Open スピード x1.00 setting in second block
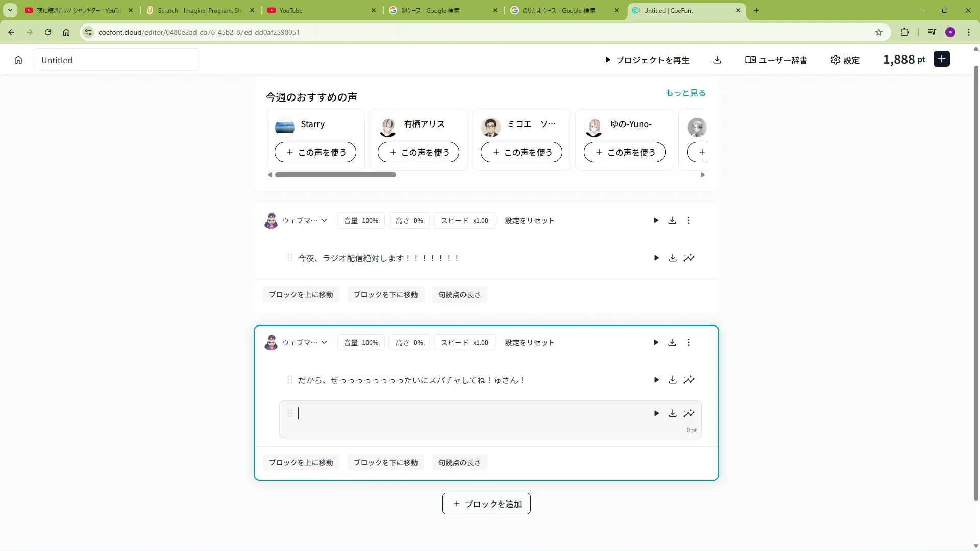Image resolution: width=980 pixels, height=551 pixels. tap(464, 343)
